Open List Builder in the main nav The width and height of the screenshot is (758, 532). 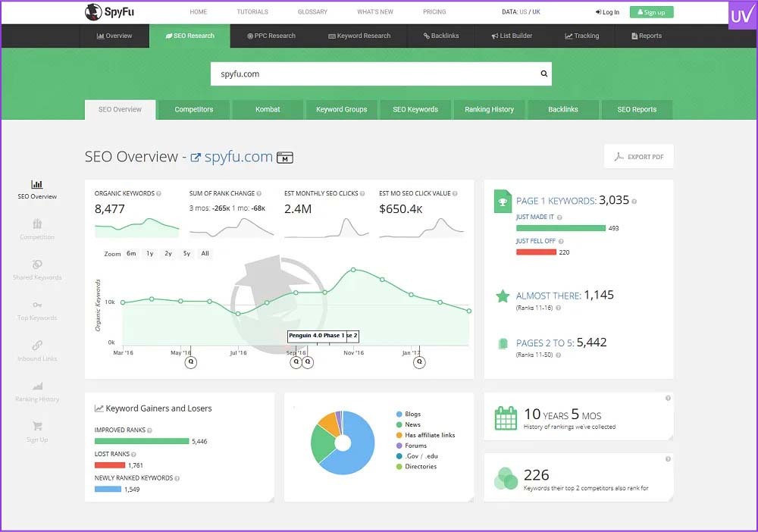click(512, 36)
